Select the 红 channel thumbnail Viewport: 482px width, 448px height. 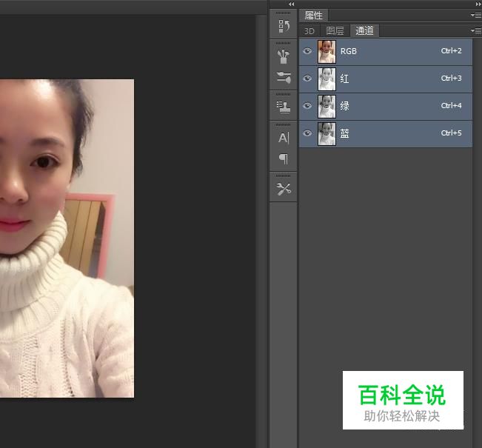tap(327, 79)
